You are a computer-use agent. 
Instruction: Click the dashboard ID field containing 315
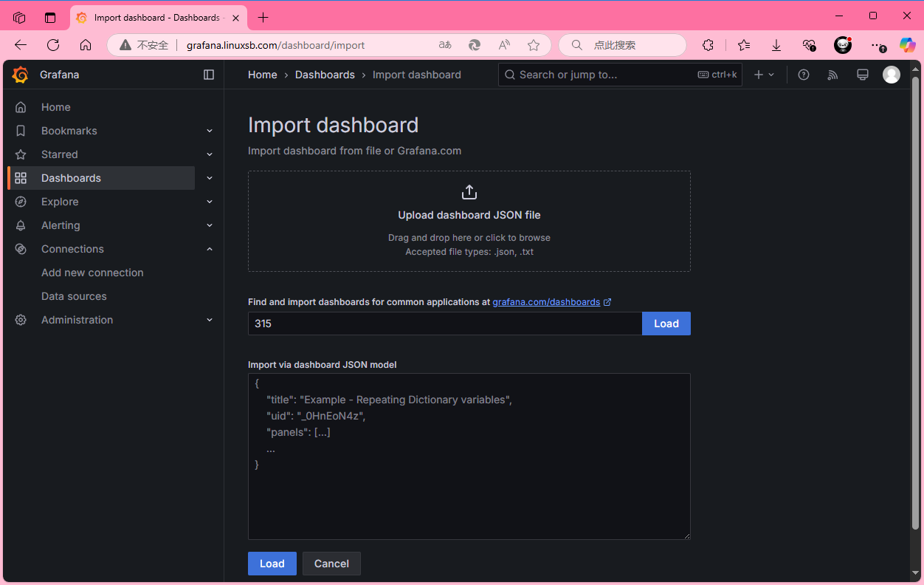445,324
